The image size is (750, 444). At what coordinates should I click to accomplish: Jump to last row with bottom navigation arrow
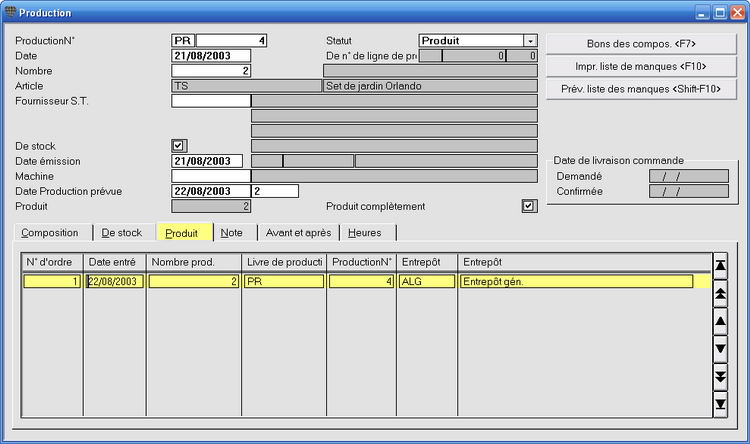tap(720, 404)
